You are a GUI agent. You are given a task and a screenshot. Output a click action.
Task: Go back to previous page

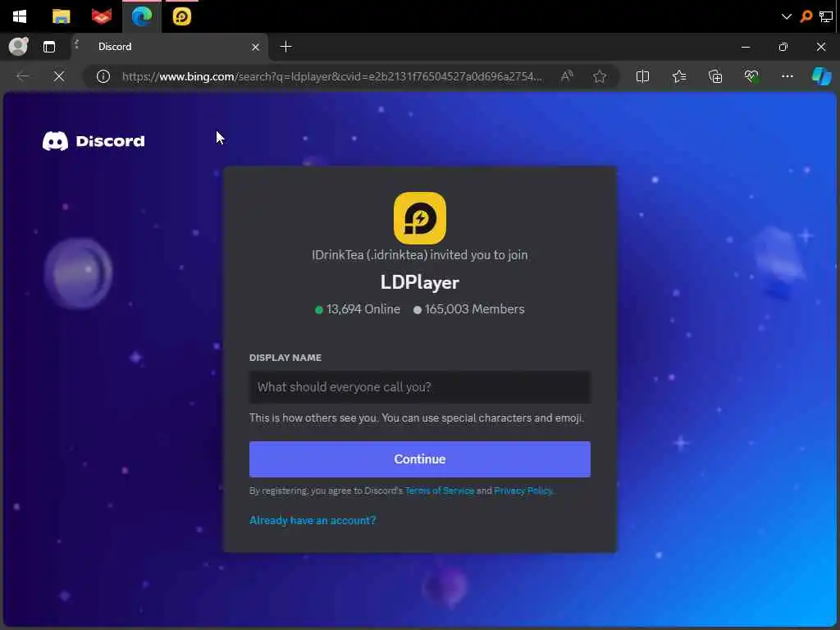pyautogui.click(x=23, y=76)
